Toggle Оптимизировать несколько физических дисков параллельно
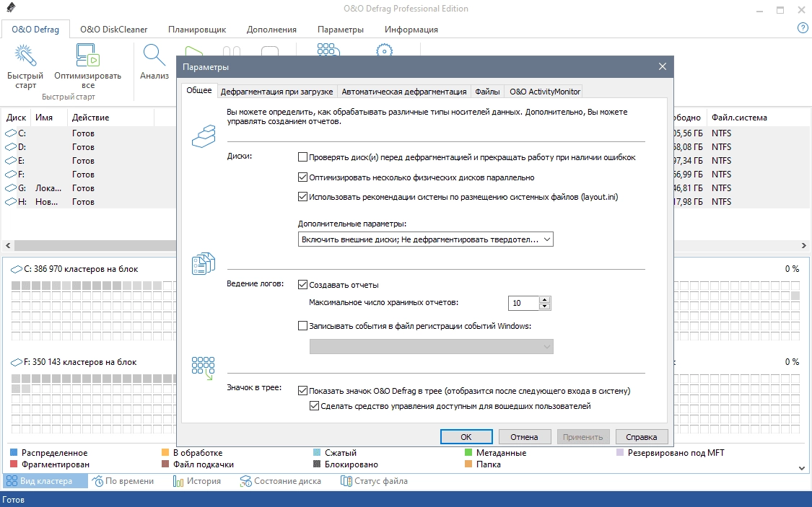 [x=303, y=177]
